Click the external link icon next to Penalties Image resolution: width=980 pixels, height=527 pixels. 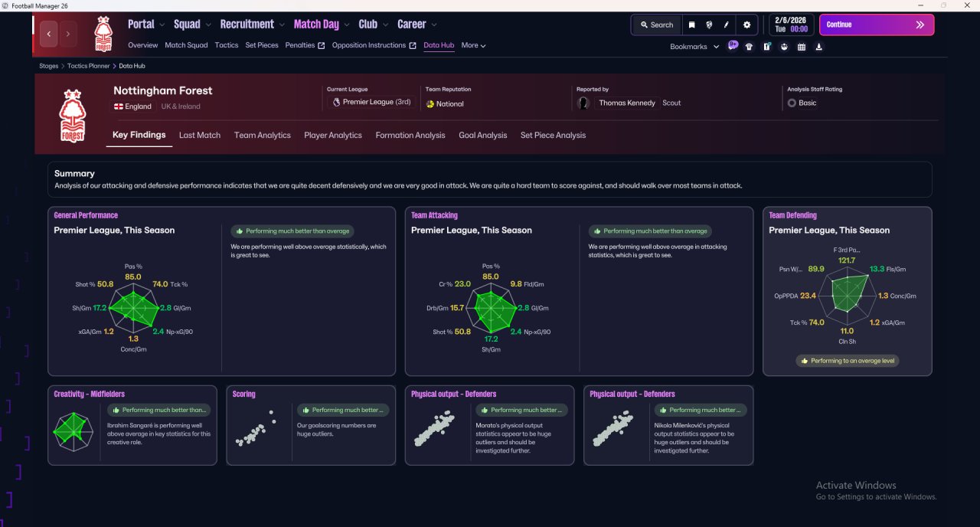click(x=322, y=45)
